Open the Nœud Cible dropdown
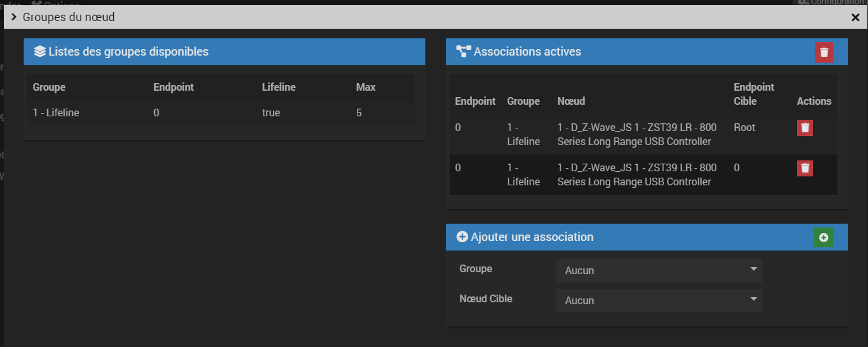868x347 pixels. pos(659,300)
